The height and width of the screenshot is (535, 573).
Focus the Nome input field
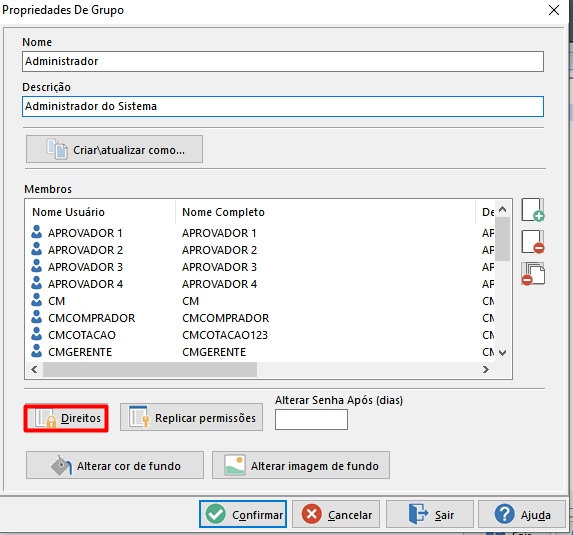[x=283, y=61]
